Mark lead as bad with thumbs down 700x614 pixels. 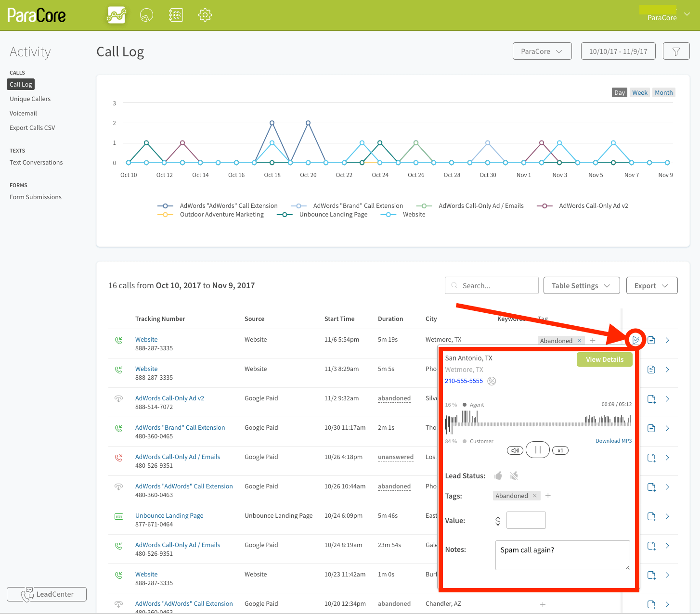pyautogui.click(x=514, y=475)
